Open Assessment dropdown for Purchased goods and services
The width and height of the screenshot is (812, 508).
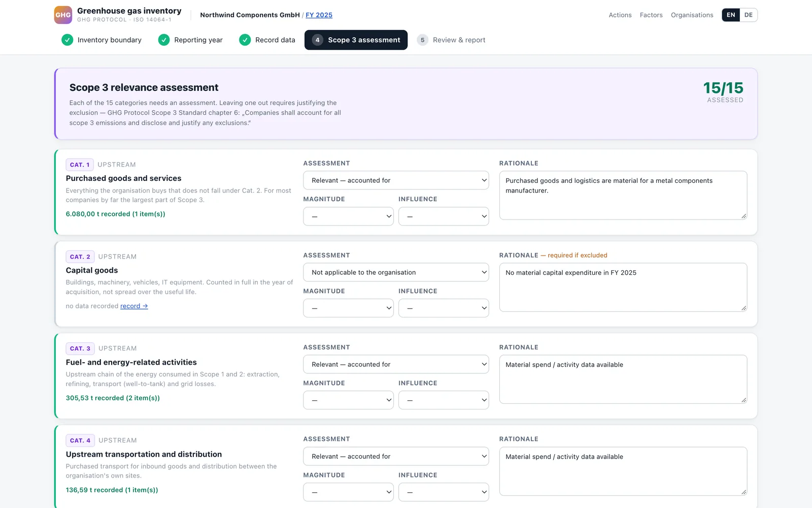point(396,180)
